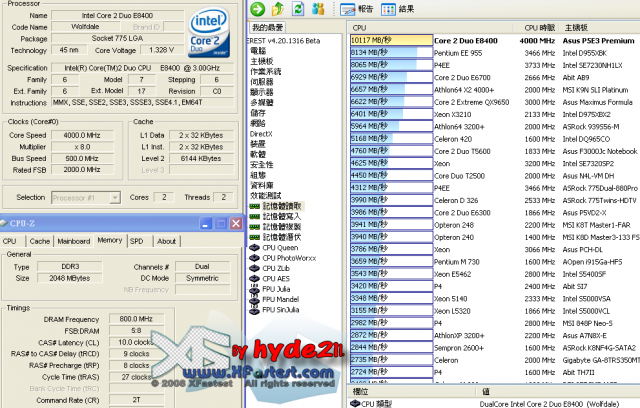Switch to the Cache tab in CPU-Z
The height and width of the screenshot is (408, 640).
click(40, 241)
